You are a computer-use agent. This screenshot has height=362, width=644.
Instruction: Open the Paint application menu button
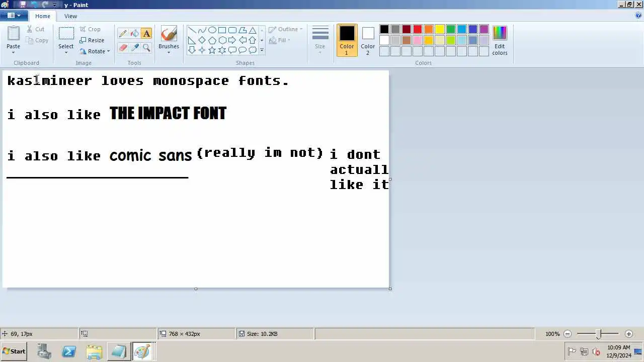coord(14,16)
